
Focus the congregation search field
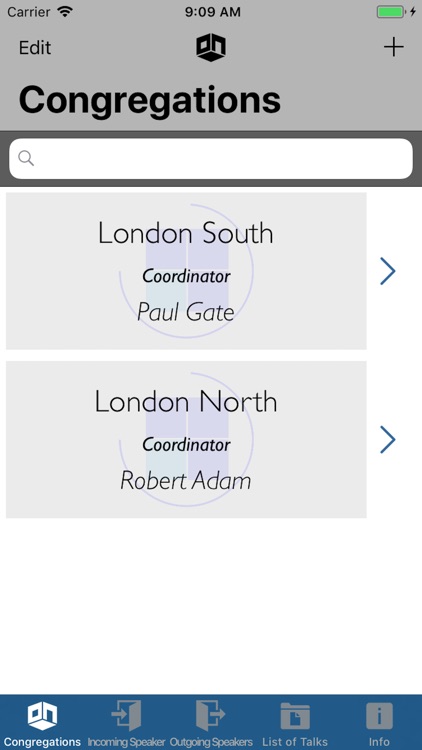[211, 158]
